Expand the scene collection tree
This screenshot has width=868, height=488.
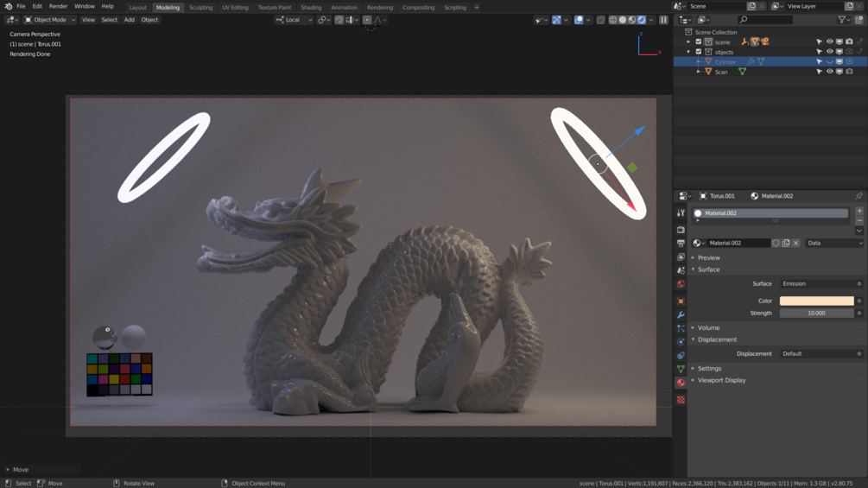pos(688,42)
